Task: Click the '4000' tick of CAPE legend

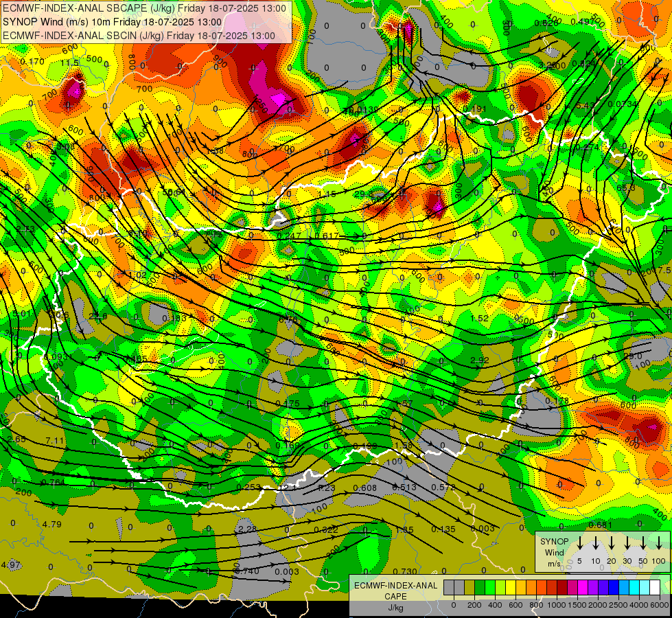Action: coord(640,605)
